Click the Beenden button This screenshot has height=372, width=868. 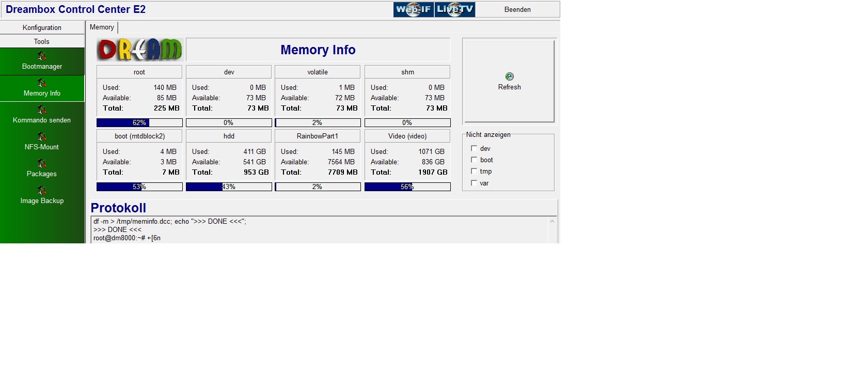coord(517,9)
